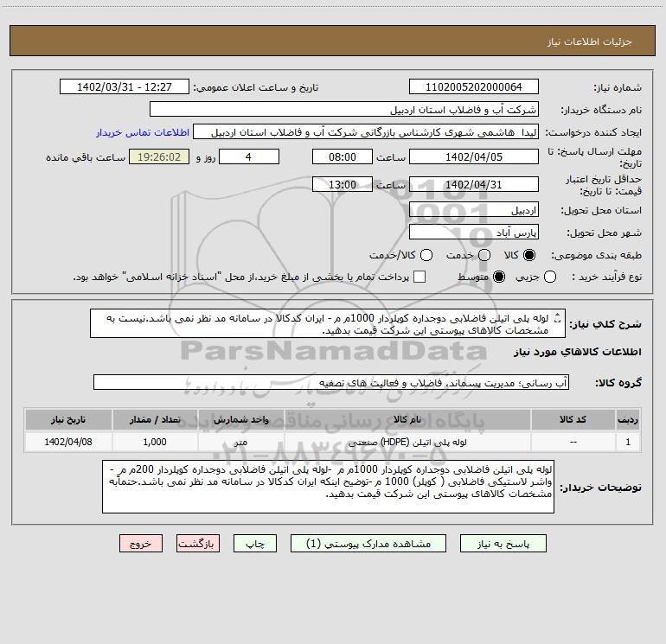This screenshot has height=644, width=666.
Task: Click the price validity date 1402/04/31
Action: coord(474,184)
